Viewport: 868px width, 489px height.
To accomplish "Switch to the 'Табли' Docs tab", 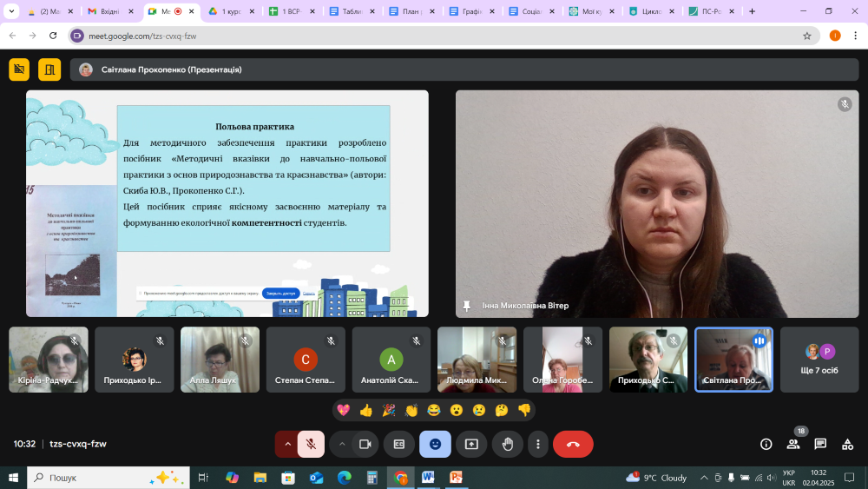I will point(352,11).
